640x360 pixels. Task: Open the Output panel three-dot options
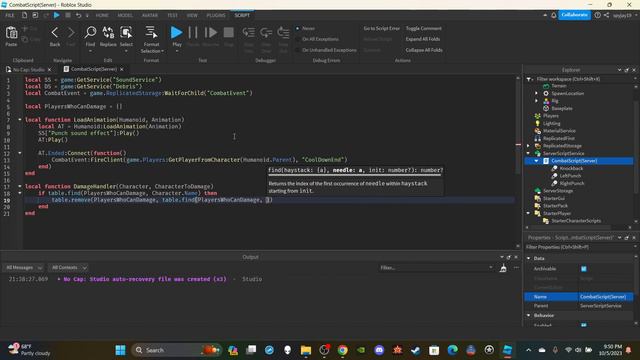516,268
